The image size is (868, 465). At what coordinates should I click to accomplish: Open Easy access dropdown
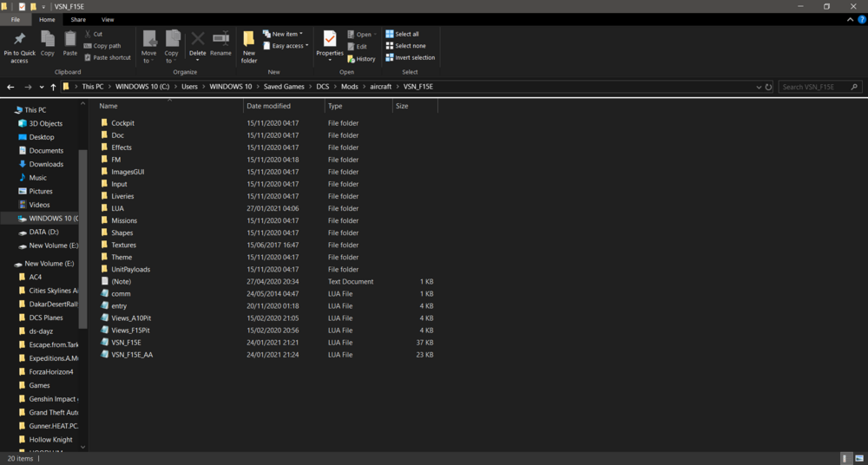click(x=286, y=46)
